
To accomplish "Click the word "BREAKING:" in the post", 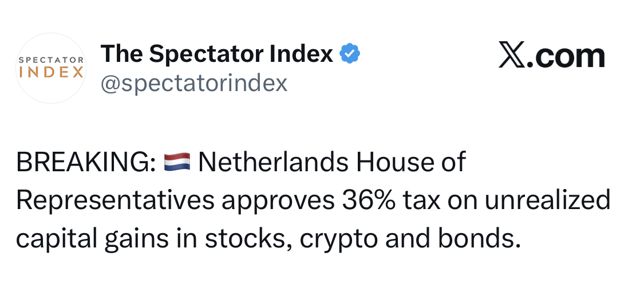I will [x=86, y=163].
